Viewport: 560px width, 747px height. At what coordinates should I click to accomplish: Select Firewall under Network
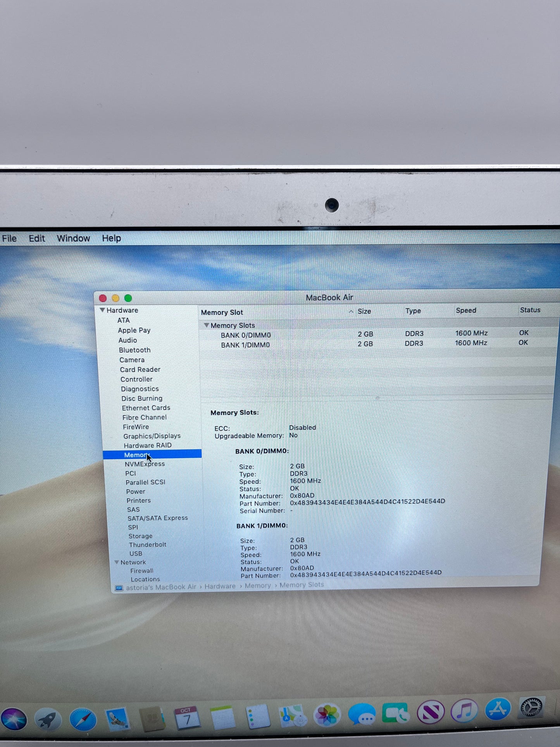(142, 571)
